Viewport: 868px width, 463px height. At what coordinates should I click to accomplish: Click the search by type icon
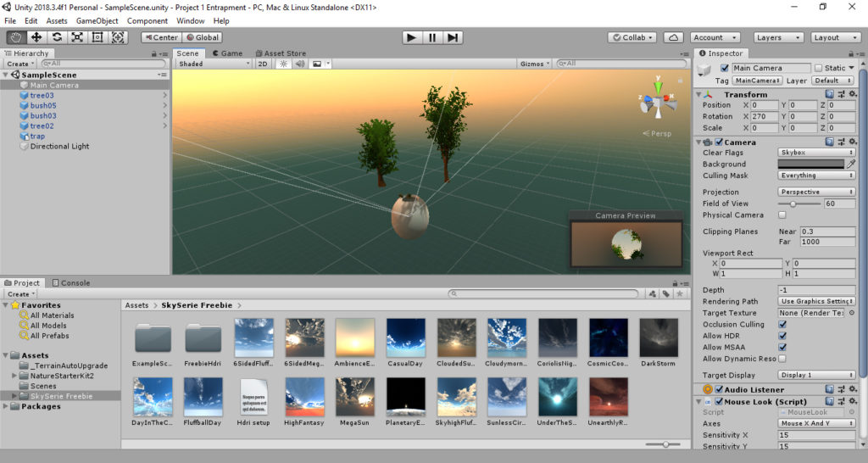[654, 293]
